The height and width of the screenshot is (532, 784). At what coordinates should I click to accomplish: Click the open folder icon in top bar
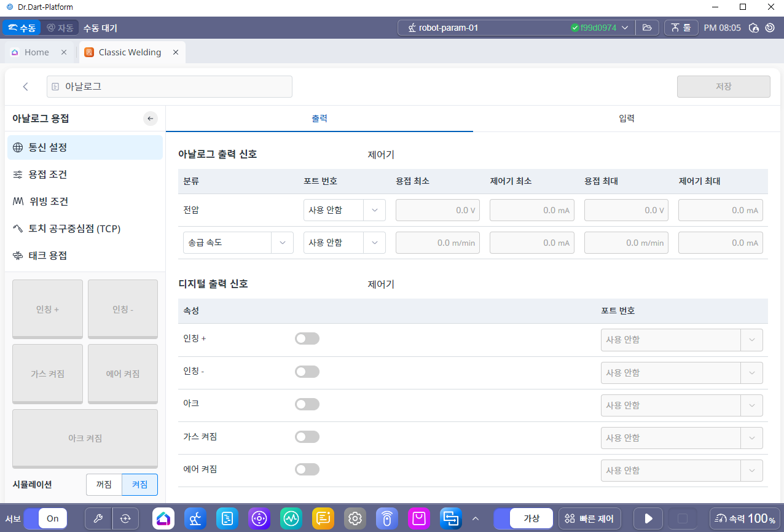pyautogui.click(x=646, y=28)
